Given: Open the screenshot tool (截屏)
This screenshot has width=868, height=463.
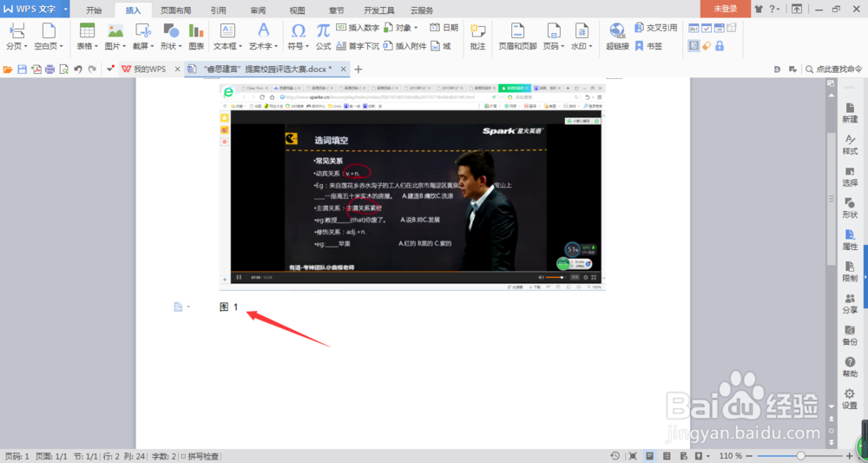Looking at the screenshot, I should click(143, 37).
